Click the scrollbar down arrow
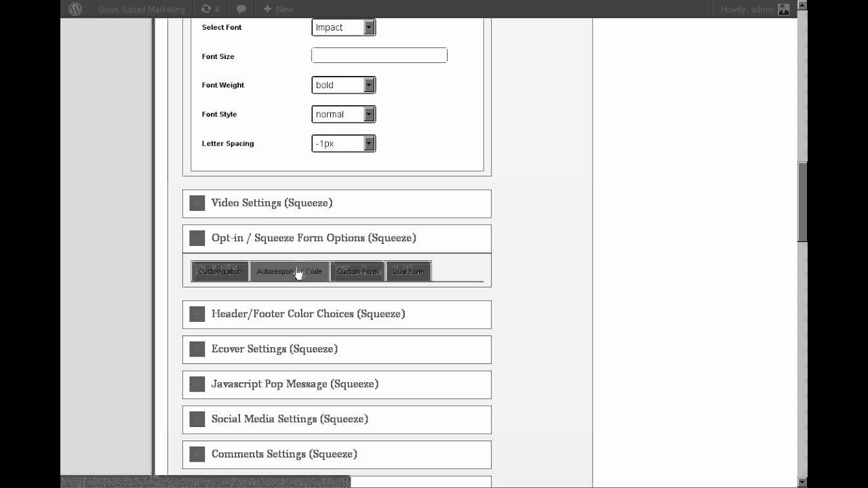 (x=803, y=482)
